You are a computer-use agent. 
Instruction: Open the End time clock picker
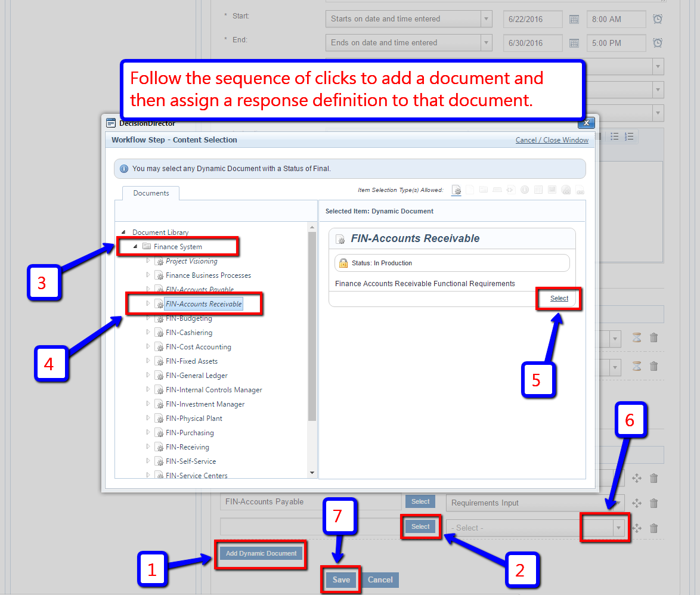tap(658, 42)
